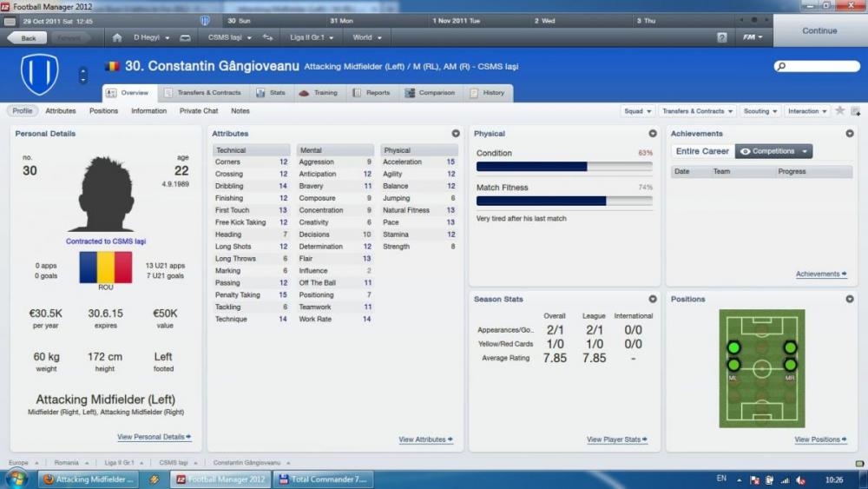Open the help question mark icon

(722, 37)
